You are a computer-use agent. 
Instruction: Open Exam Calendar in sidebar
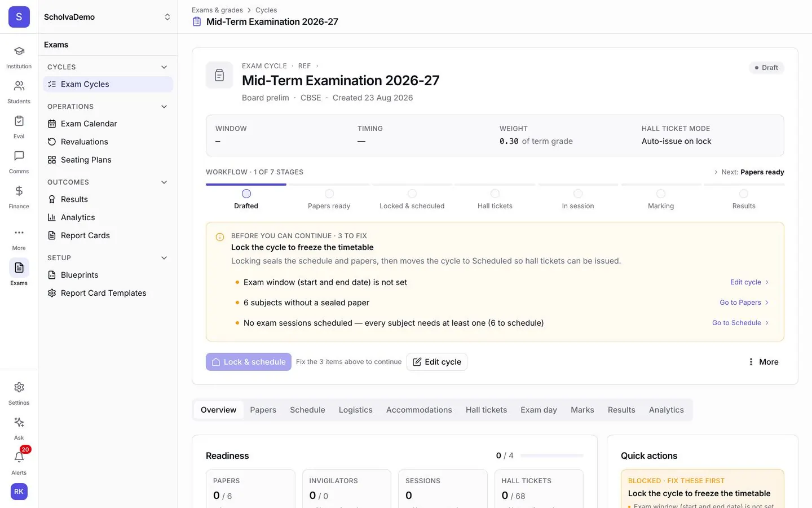[x=108, y=124]
